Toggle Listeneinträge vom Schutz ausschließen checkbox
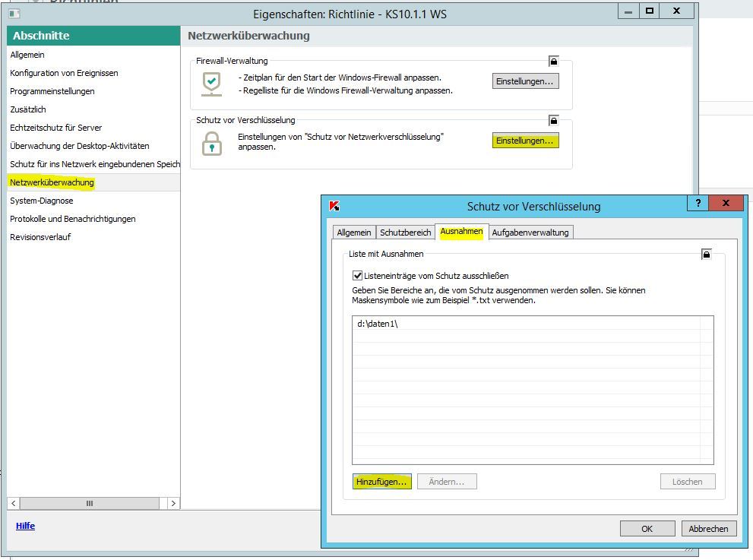Image resolution: width=753 pixels, height=560 pixels. click(x=357, y=276)
